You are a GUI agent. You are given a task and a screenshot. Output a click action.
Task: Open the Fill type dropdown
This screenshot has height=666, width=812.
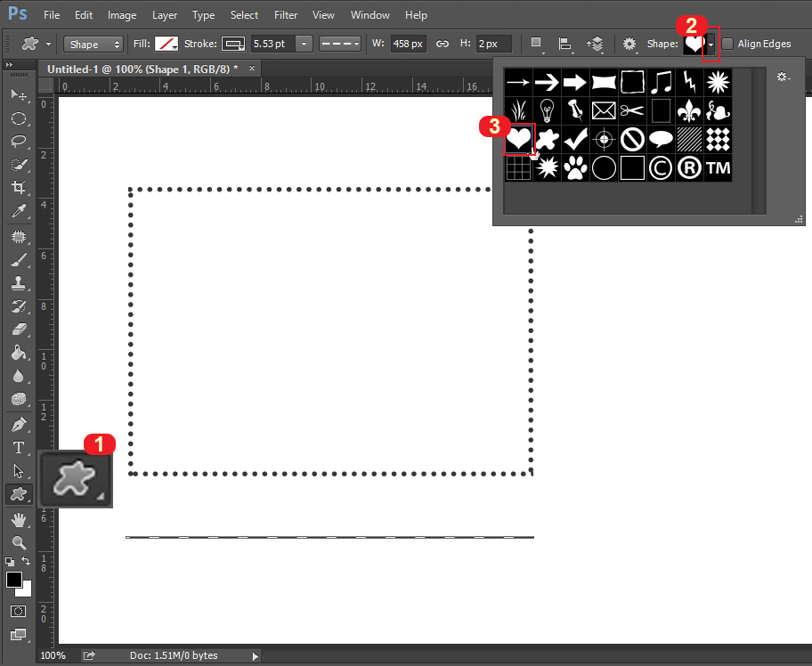(166, 44)
